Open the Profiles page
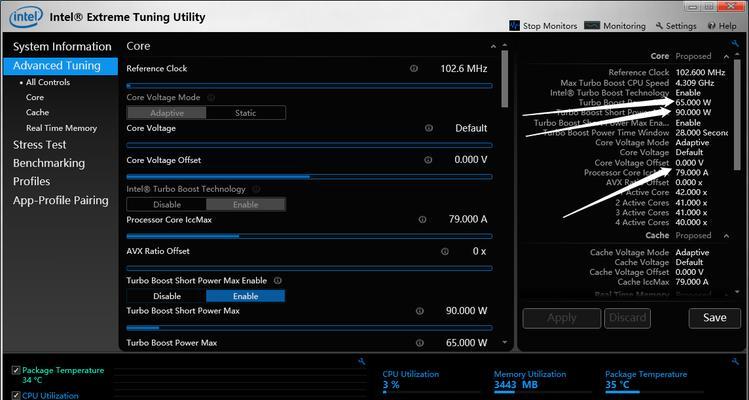Viewport: 749px width, 400px height. 32,182
